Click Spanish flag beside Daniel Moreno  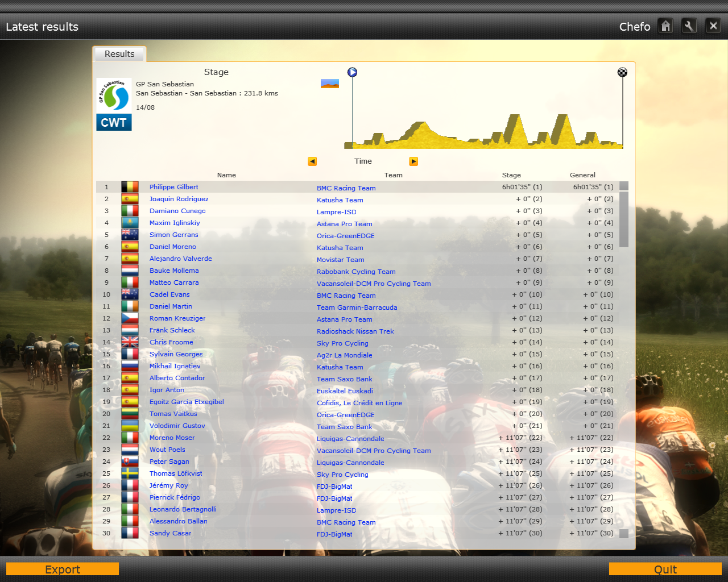(x=130, y=247)
